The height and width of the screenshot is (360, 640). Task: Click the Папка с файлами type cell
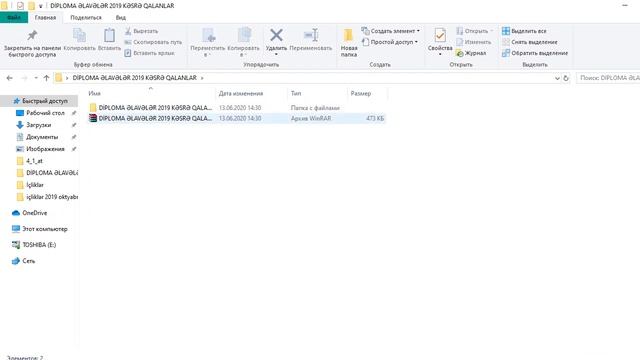(315, 108)
